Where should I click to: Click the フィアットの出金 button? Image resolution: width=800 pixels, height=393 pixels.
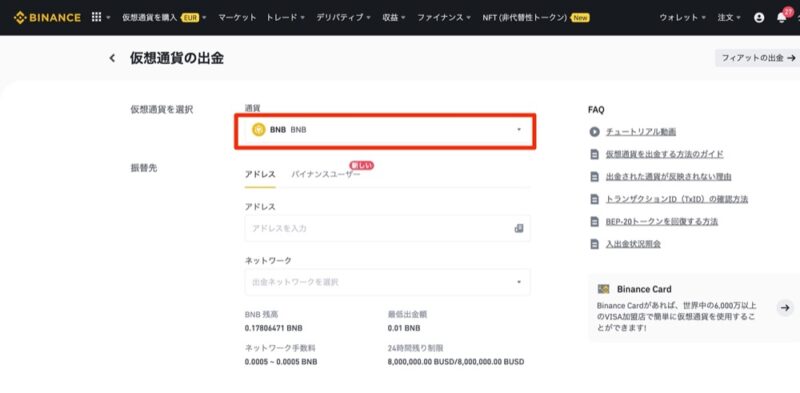pyautogui.click(x=758, y=58)
